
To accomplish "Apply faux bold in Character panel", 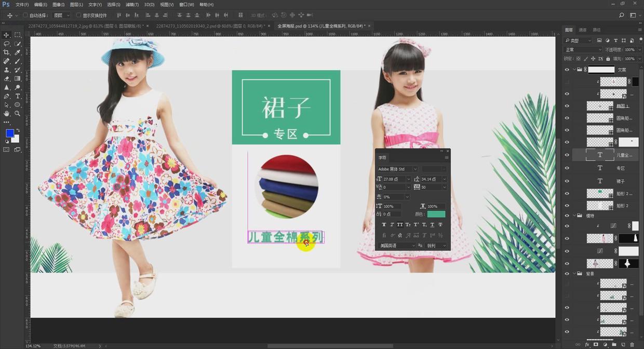I will point(384,224).
